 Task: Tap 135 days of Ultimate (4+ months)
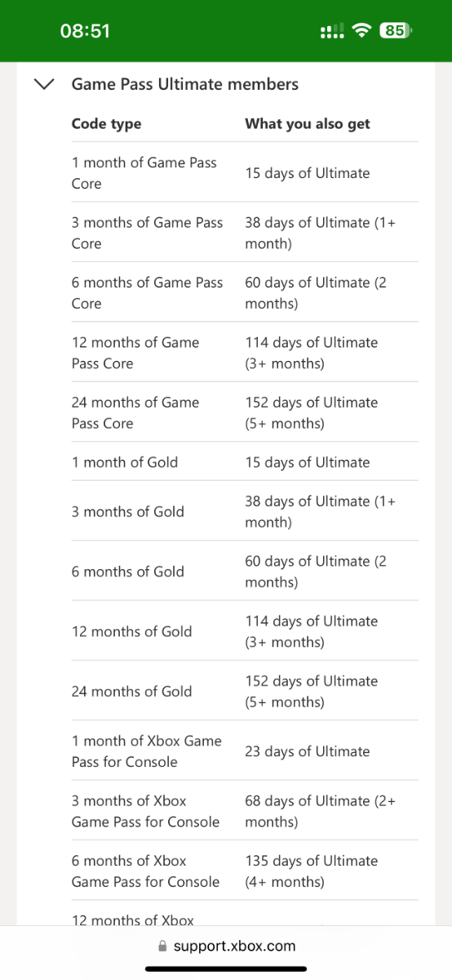[312, 871]
